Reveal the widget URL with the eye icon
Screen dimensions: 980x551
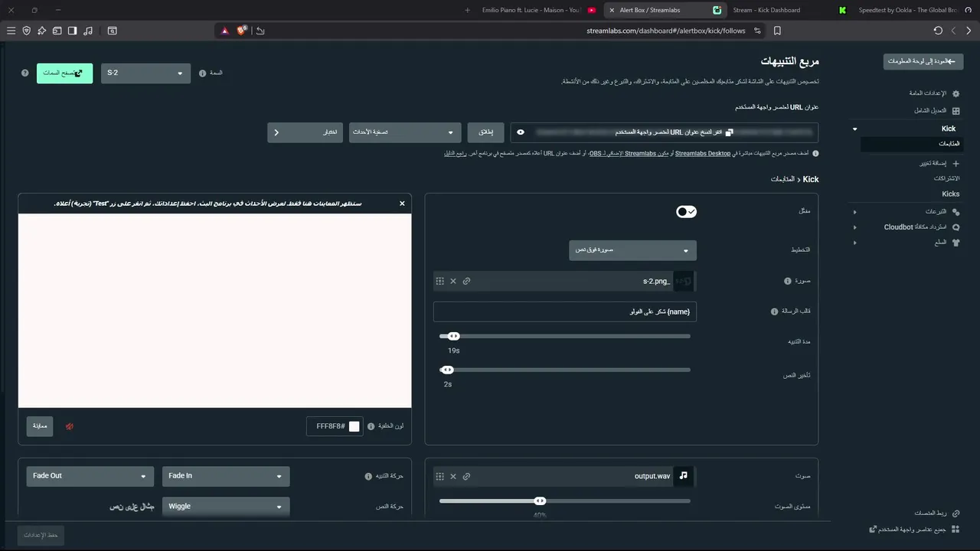(521, 132)
